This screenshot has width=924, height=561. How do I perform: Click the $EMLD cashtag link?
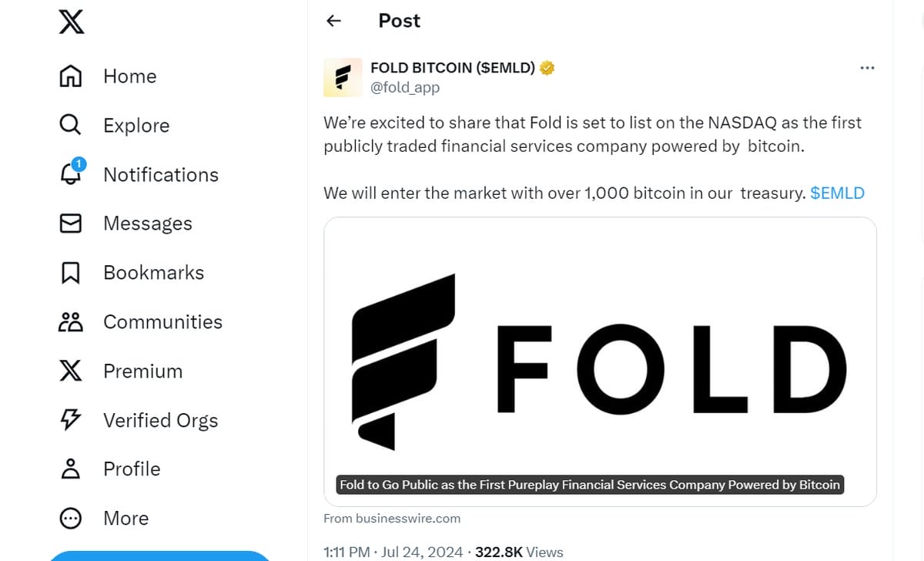coord(837,193)
